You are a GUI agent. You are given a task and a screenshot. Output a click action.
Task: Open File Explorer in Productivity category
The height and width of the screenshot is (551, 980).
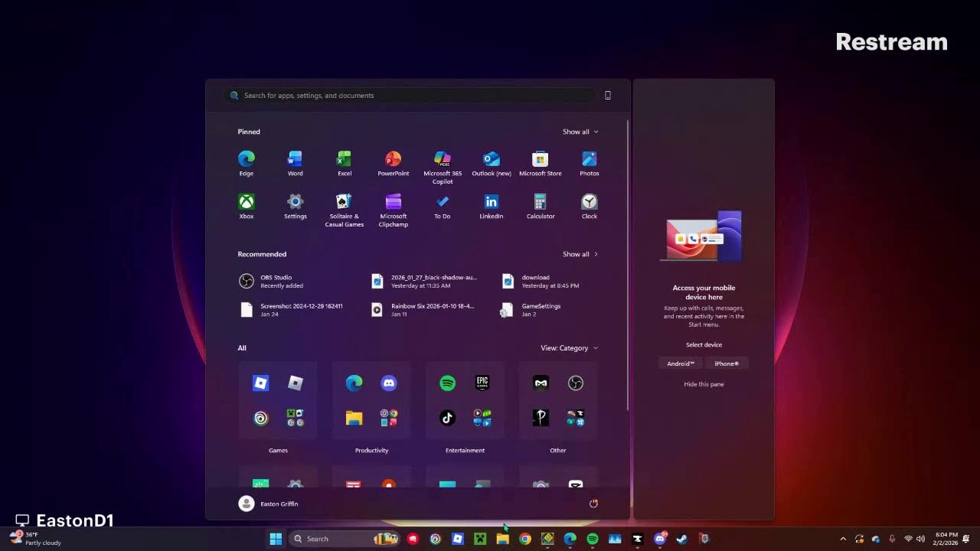(x=354, y=418)
